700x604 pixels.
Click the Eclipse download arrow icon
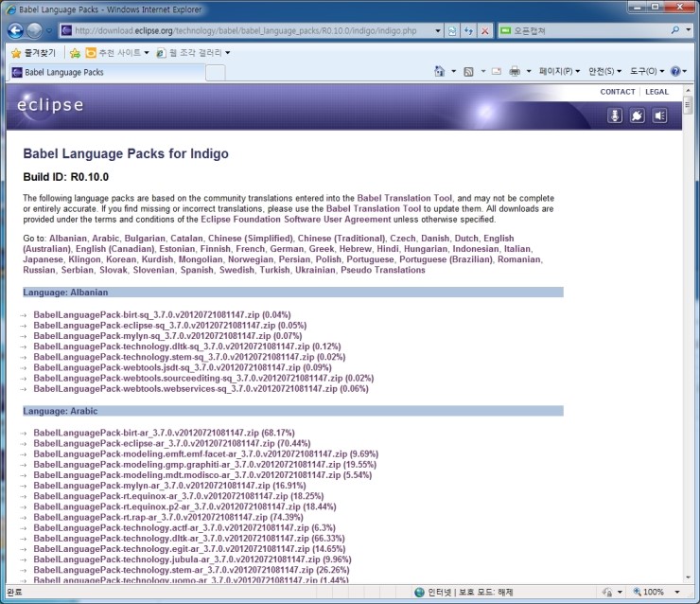(615, 115)
